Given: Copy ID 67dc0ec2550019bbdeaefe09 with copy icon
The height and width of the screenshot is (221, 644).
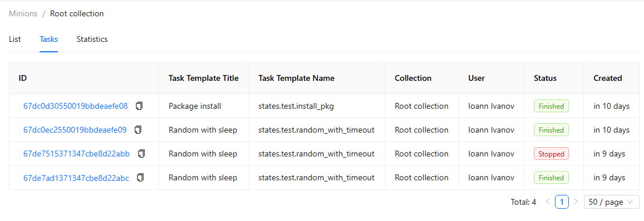Looking at the screenshot, I should pyautogui.click(x=139, y=130).
